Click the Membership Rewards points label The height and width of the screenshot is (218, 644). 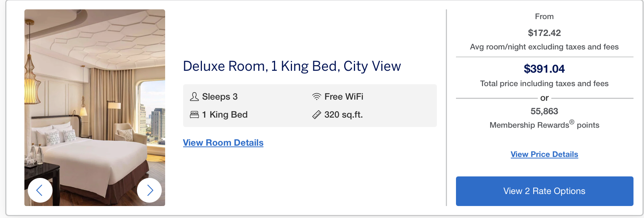click(544, 125)
